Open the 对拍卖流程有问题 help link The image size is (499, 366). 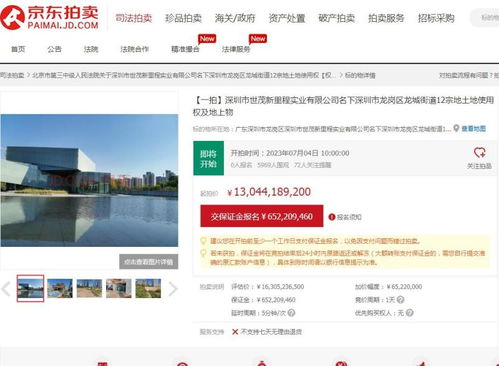point(469,75)
